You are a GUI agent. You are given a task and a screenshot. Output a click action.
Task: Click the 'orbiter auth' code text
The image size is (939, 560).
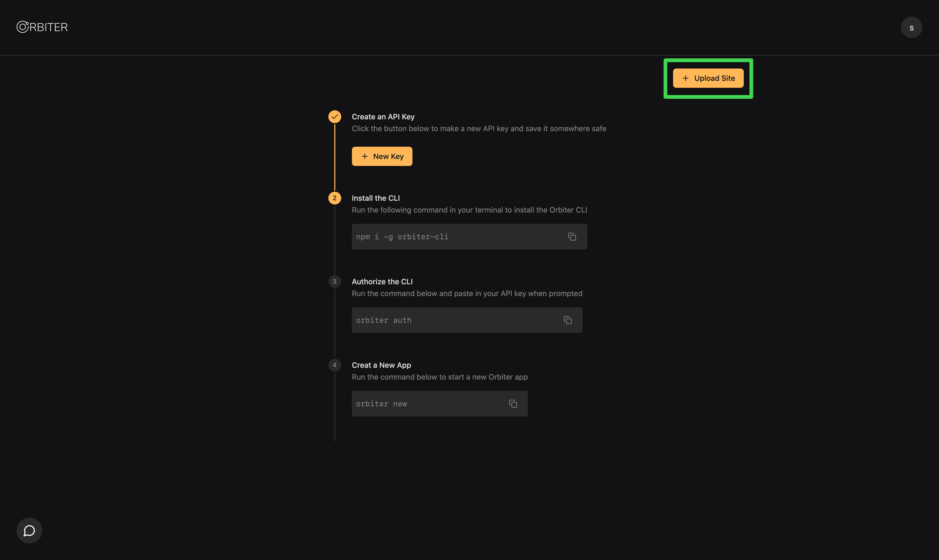click(x=384, y=320)
